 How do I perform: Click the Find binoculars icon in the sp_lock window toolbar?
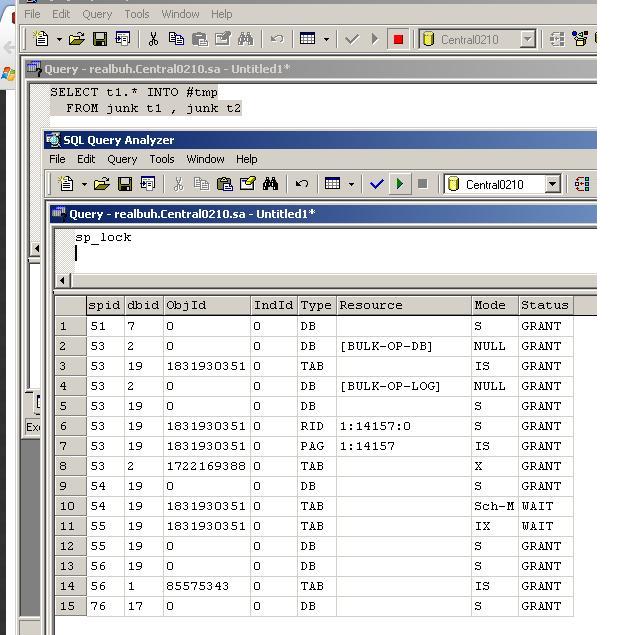(270, 184)
